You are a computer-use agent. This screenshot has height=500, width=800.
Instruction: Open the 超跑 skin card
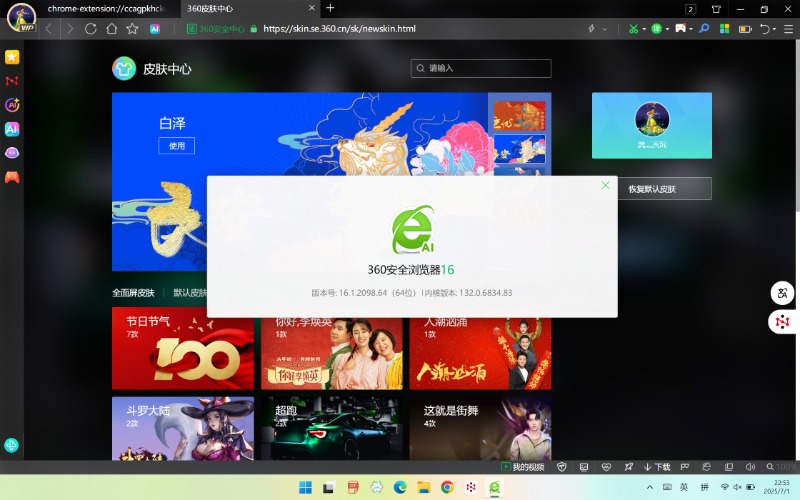click(332, 429)
